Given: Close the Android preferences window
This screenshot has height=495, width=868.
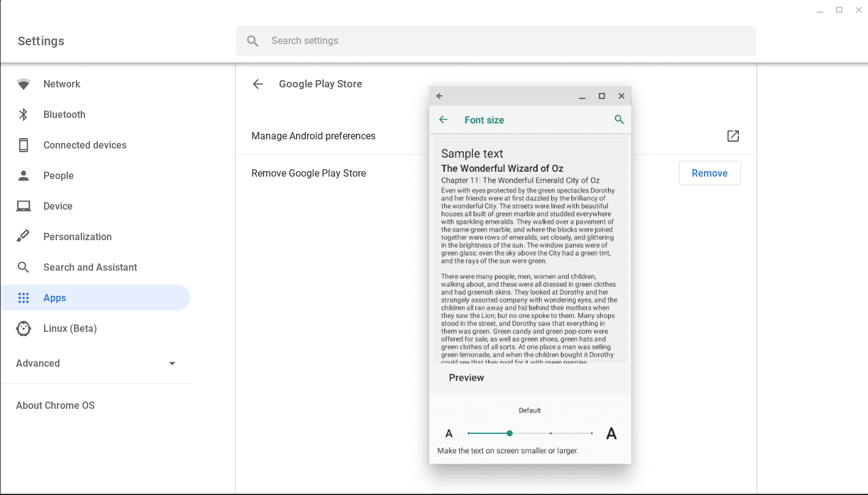Looking at the screenshot, I should coord(621,96).
